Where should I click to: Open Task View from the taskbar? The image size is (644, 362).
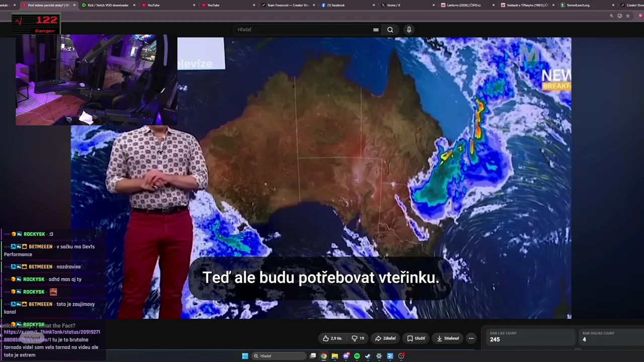click(x=313, y=356)
